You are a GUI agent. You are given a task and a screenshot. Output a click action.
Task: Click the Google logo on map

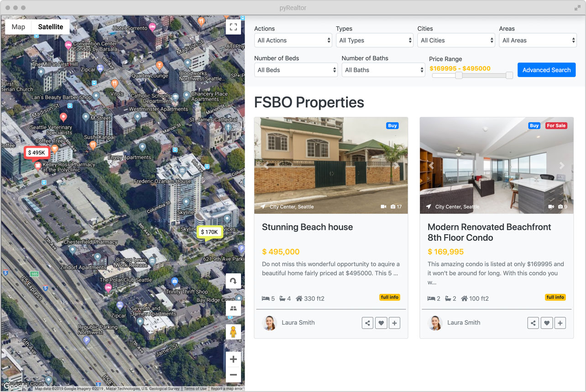[16, 387]
